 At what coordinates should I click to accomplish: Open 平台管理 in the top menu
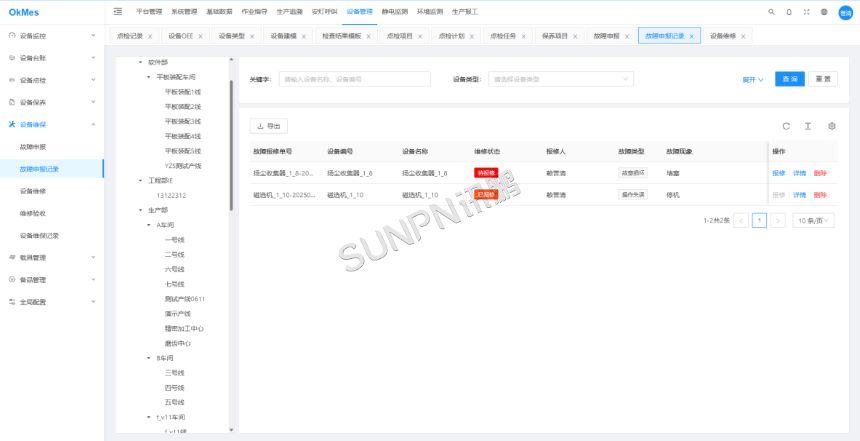click(x=149, y=12)
